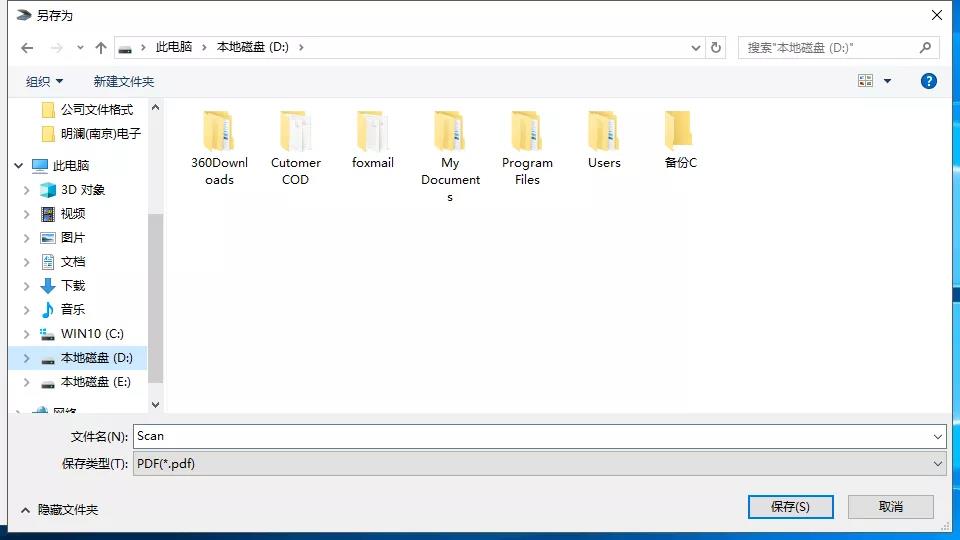Select the foxmail folder icon
Screen dimensions: 960x540
(373, 132)
